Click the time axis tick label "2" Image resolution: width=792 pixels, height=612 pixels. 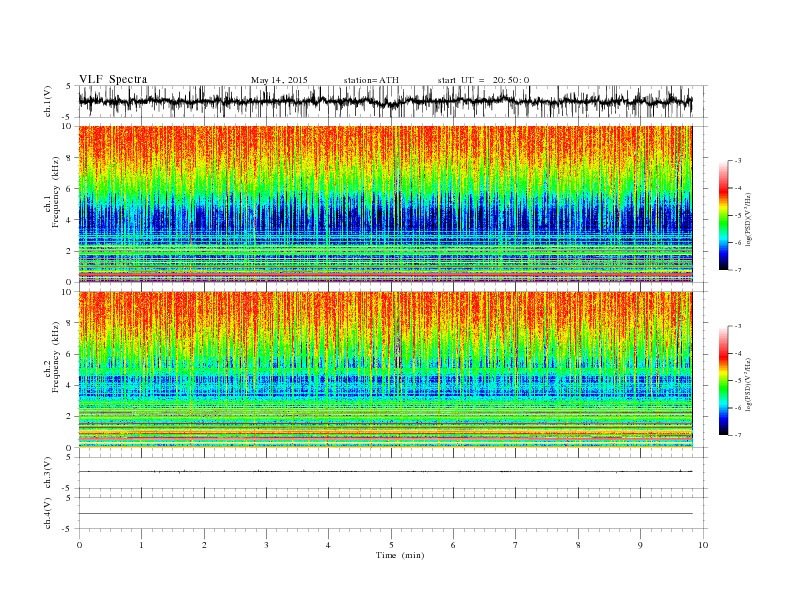pyautogui.click(x=204, y=545)
